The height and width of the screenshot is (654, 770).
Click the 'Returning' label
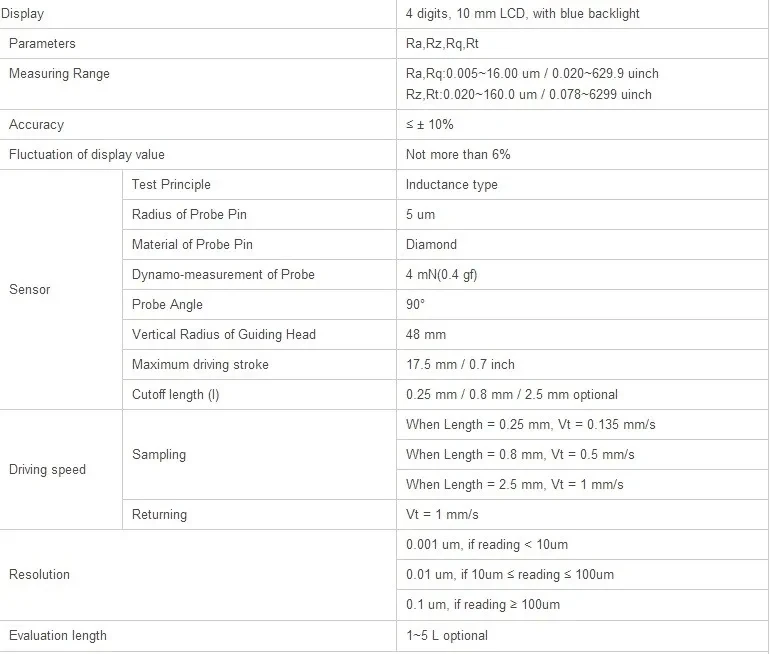[159, 515]
